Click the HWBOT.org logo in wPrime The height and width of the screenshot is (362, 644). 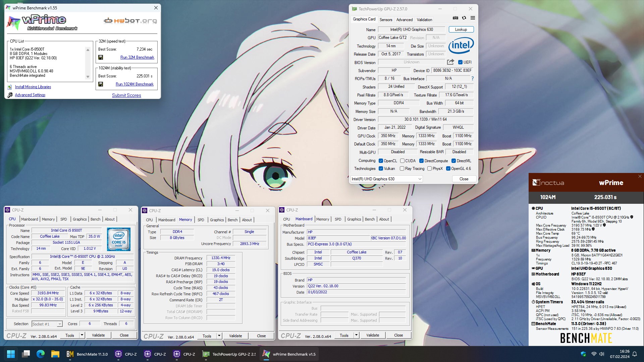point(130,21)
